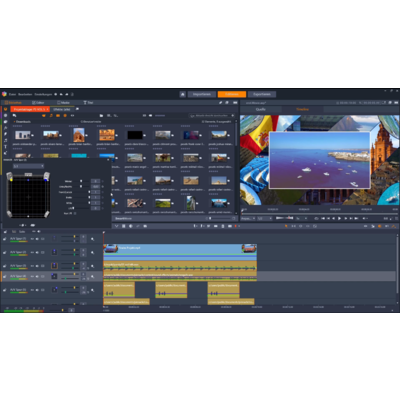This screenshot has height=400, width=400.
Task: Click the folder icon in library toolbar
Action: [101, 115]
